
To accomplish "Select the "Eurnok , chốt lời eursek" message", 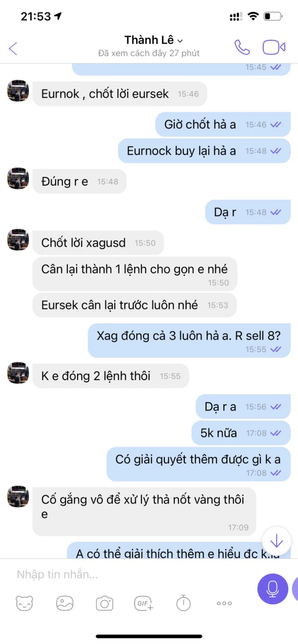I will pyautogui.click(x=120, y=94).
